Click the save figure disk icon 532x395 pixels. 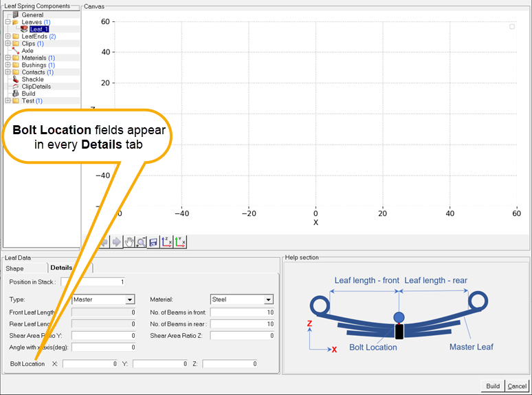click(x=153, y=242)
